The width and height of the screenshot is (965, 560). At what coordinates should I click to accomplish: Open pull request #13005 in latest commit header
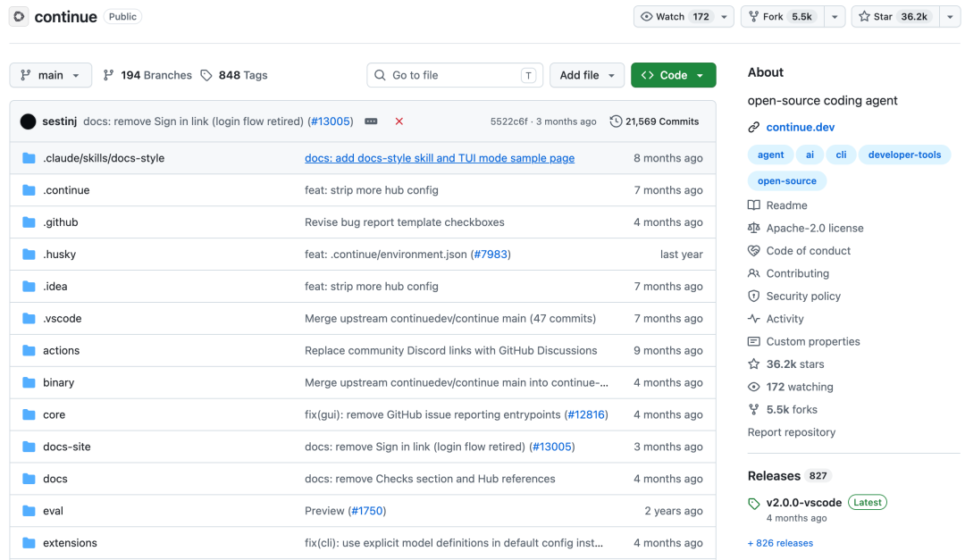tap(331, 121)
